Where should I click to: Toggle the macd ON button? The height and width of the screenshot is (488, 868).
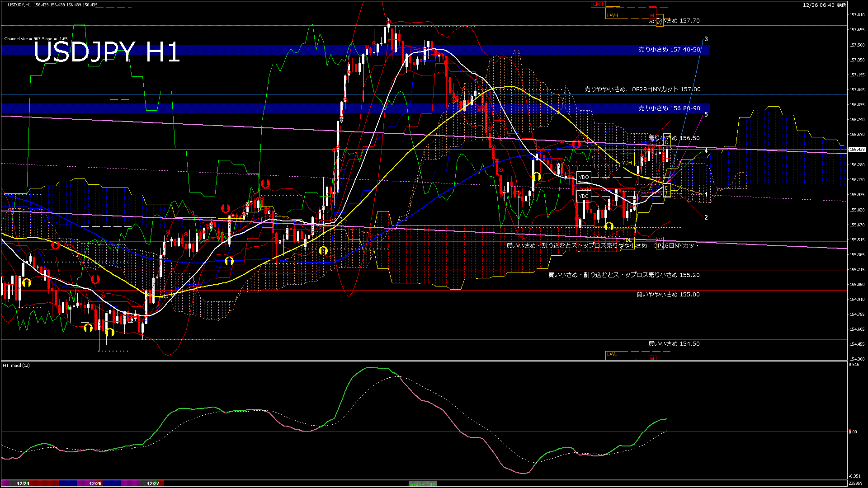point(423,484)
